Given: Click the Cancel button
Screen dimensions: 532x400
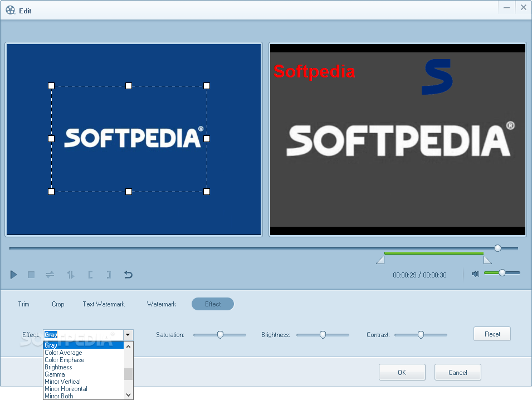Looking at the screenshot, I should click(458, 372).
